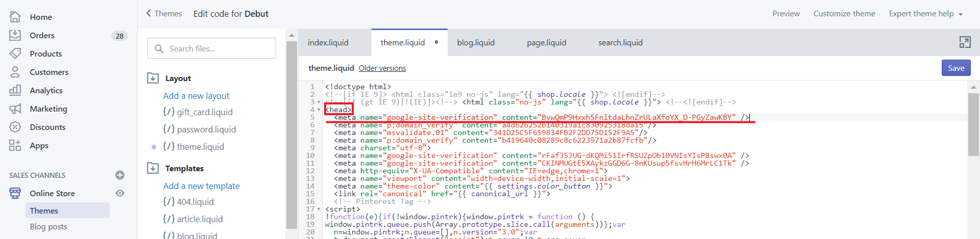The width and height of the screenshot is (980, 239).
Task: Click in the Search files field
Action: pos(212,48)
